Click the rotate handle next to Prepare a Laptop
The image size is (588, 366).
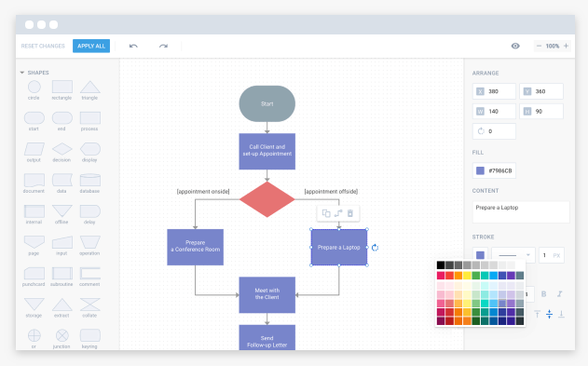pyautogui.click(x=375, y=248)
